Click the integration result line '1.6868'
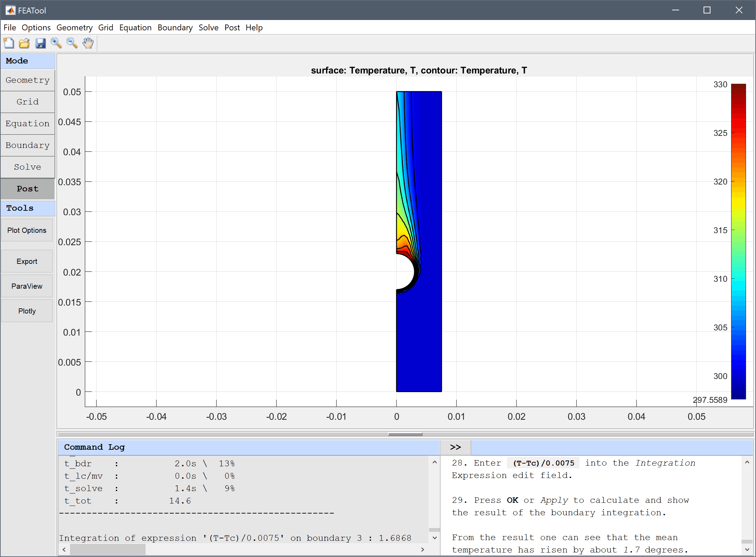Screen dimensions: 756x557 click(236, 538)
